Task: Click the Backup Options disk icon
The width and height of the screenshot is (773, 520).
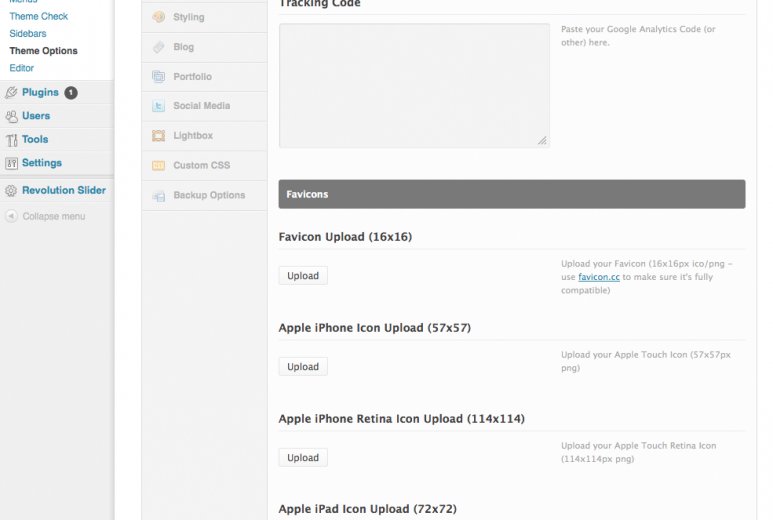Action: click(158, 196)
